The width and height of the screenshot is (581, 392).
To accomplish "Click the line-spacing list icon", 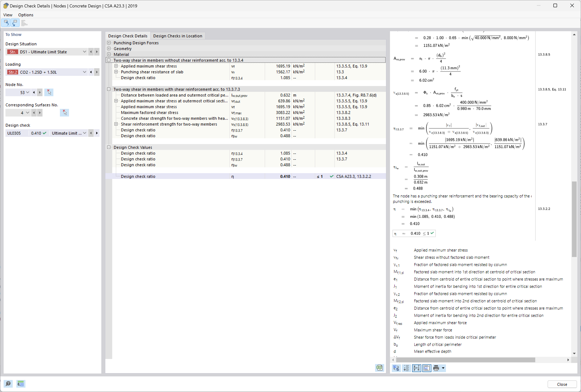I will tap(407, 368).
